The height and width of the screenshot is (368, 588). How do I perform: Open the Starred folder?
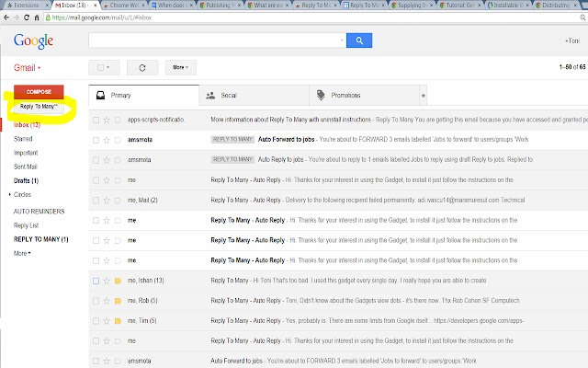23,139
